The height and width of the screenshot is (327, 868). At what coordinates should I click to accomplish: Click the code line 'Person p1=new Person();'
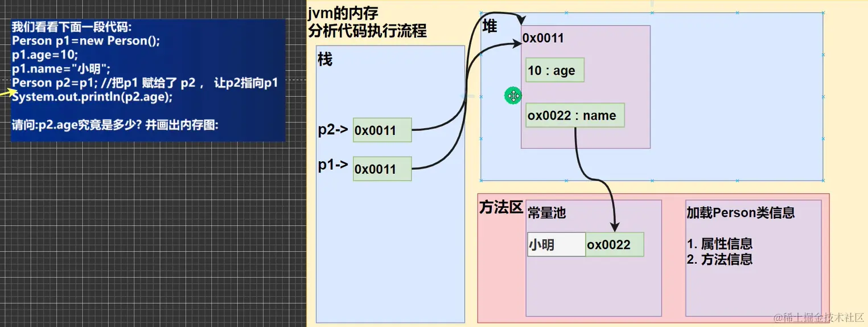86,41
